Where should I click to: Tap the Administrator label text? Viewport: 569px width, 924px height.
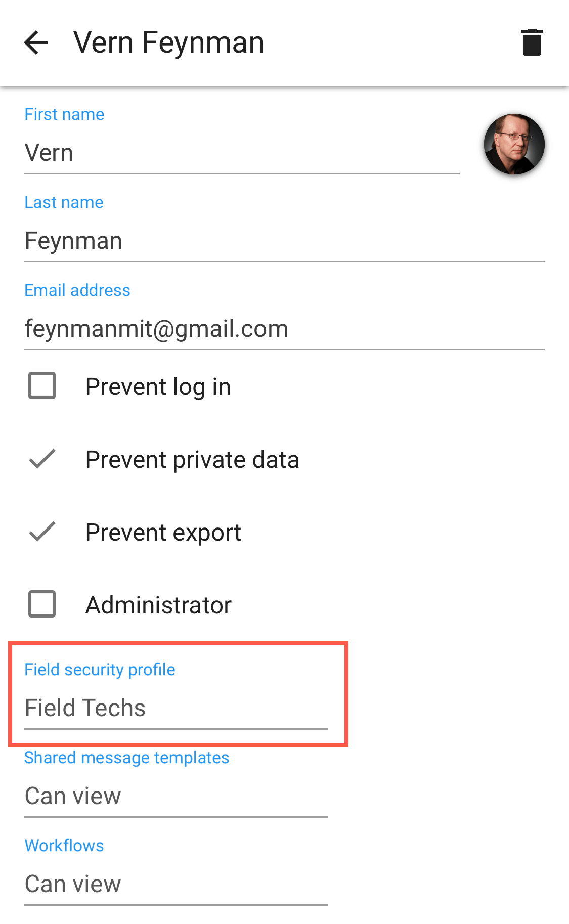coord(159,605)
